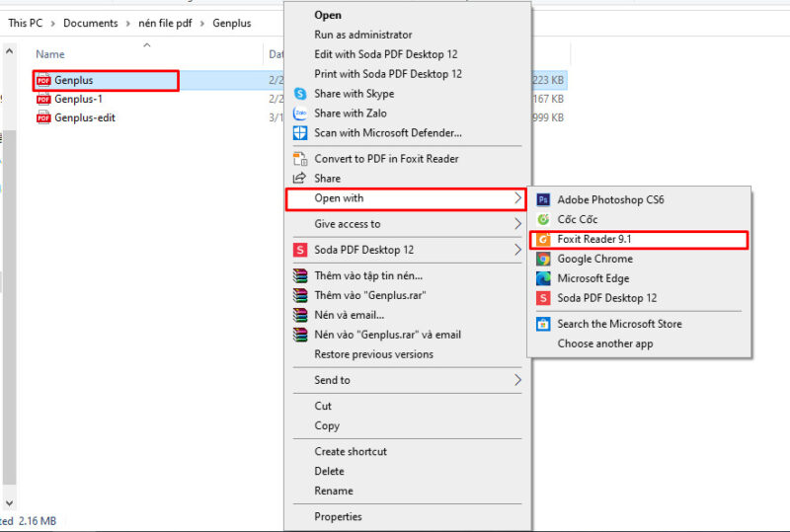This screenshot has height=532, width=790.
Task: Click the Cốc Cốc browser icon
Action: (x=542, y=220)
